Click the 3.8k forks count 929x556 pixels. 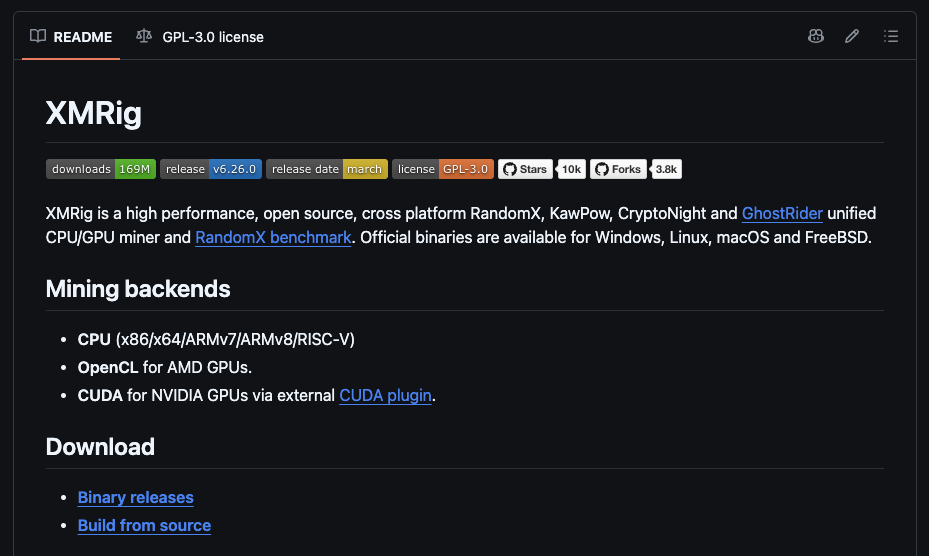[666, 169]
